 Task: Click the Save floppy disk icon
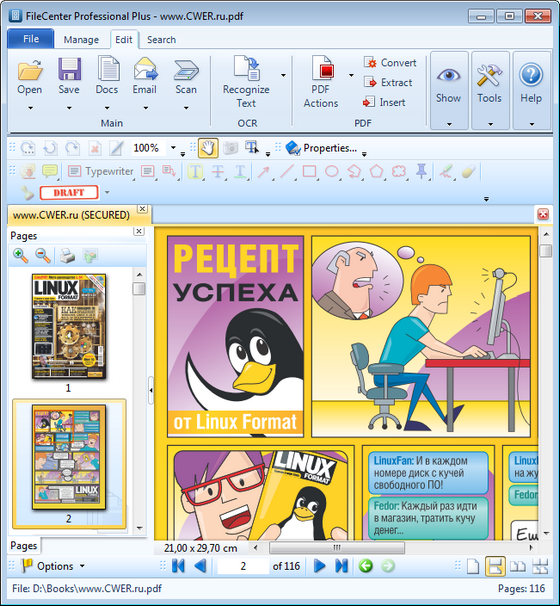69,70
